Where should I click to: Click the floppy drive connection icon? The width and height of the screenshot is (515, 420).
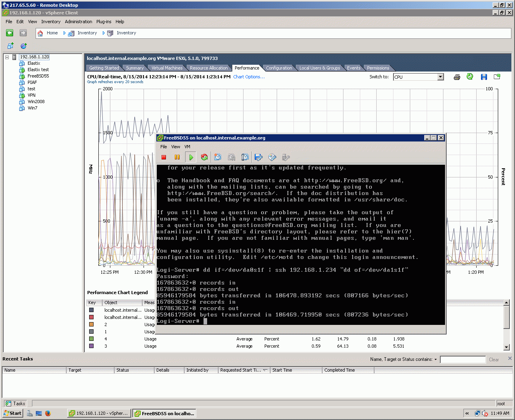click(x=259, y=157)
